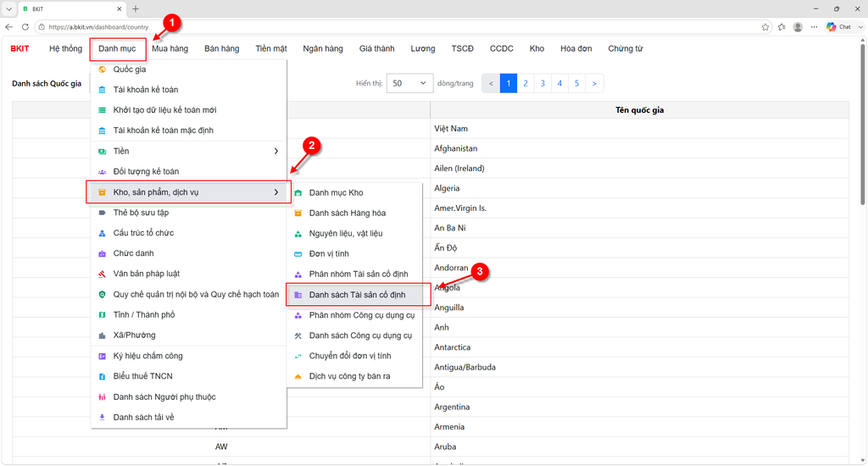Viewport: 868px width, 466px height.
Task: Open the Danh mục menu
Action: point(117,48)
